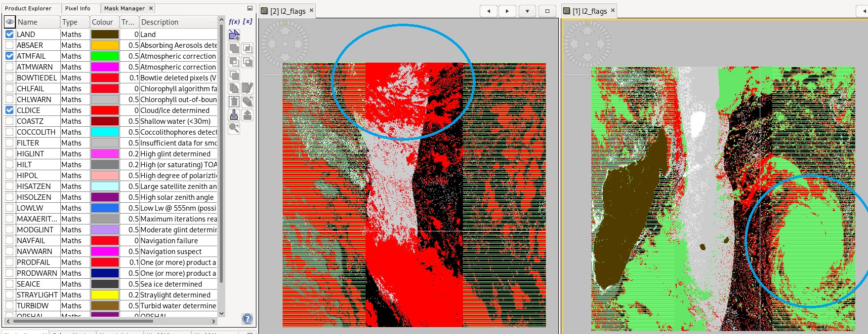
Task: Click navigation compass in [2] l2_flags view
Action: pyautogui.click(x=285, y=44)
